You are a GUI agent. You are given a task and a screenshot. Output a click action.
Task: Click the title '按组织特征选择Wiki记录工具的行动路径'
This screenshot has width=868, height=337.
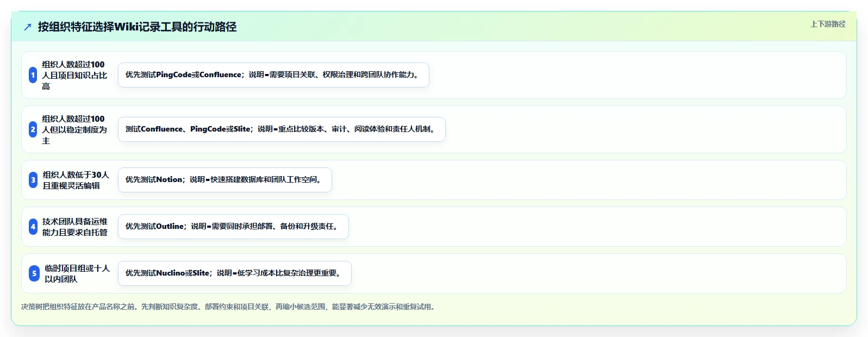tap(137, 27)
